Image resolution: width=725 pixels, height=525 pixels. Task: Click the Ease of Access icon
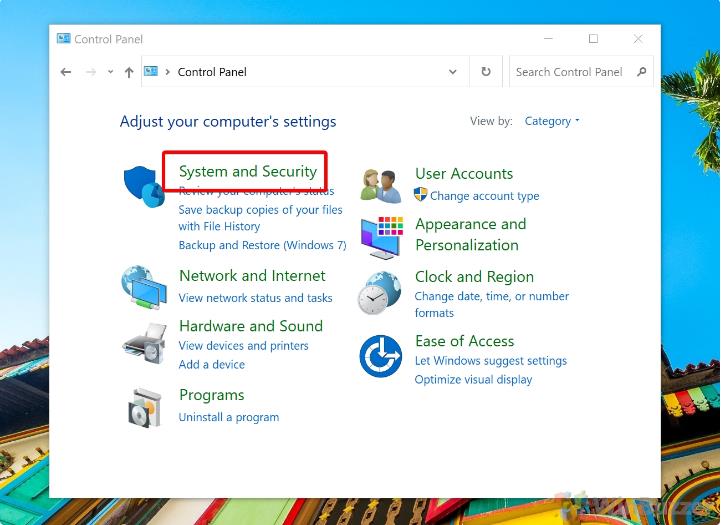coord(381,356)
